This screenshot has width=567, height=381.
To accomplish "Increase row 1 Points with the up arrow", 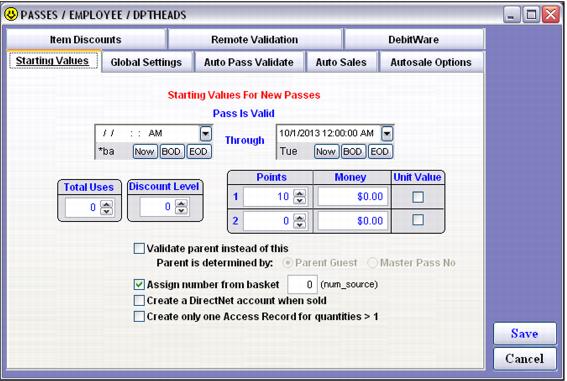I will pyautogui.click(x=299, y=193).
